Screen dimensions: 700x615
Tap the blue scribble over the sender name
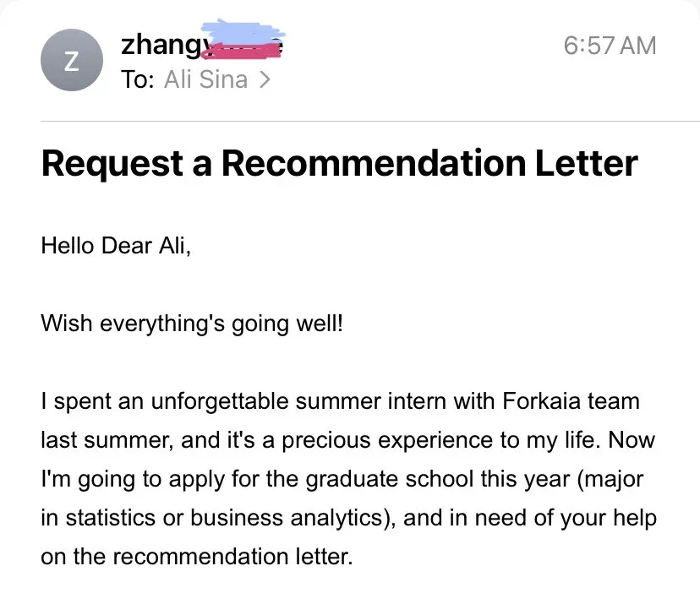click(243, 31)
